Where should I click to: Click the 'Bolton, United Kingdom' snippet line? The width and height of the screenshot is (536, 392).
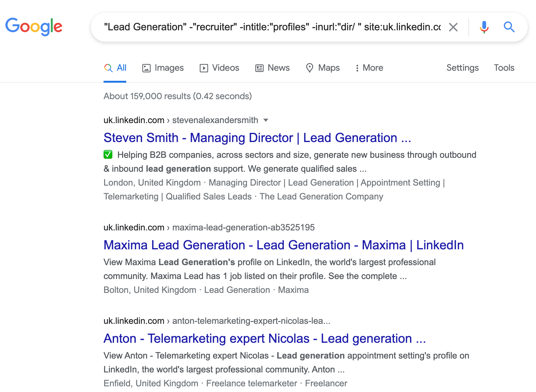(206, 290)
